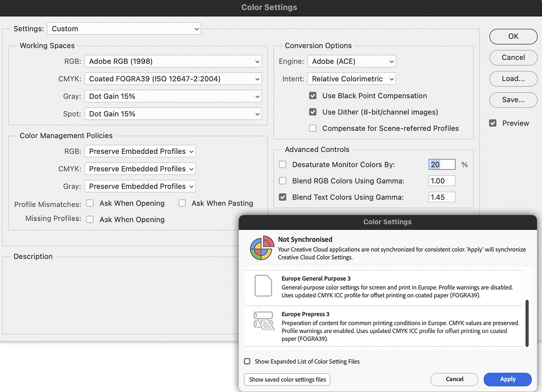542x392 pixels.
Task: Open Gray policy Preserve Embedded Profiles dropdown
Action: pos(140,186)
